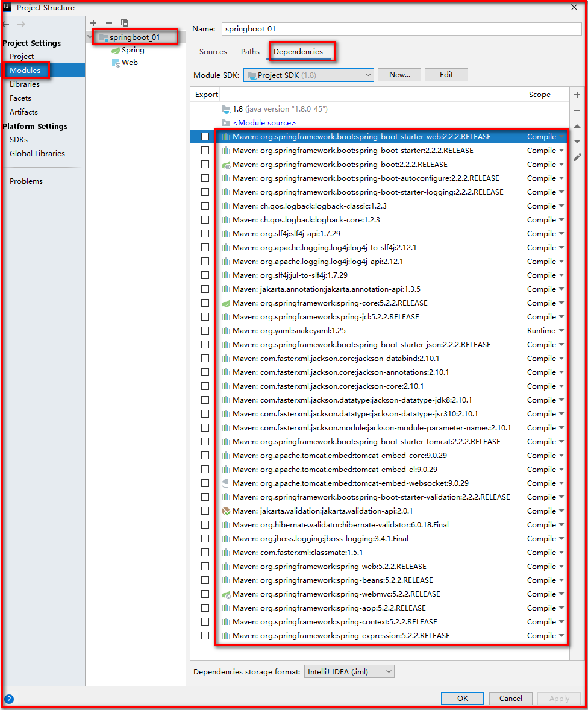The height and width of the screenshot is (710, 588).
Task: Click the New... button next to Module SDK
Action: click(399, 74)
